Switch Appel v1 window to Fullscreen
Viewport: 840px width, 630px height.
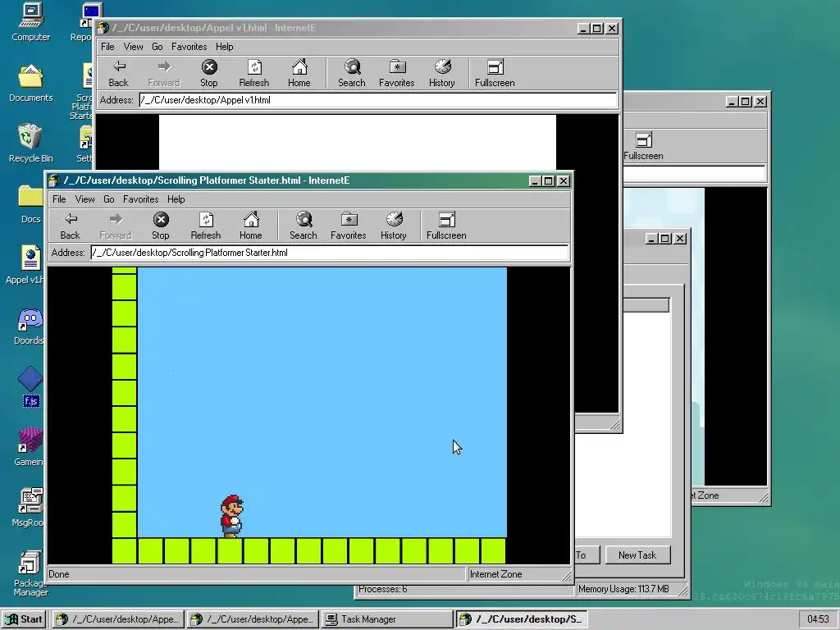tap(495, 73)
